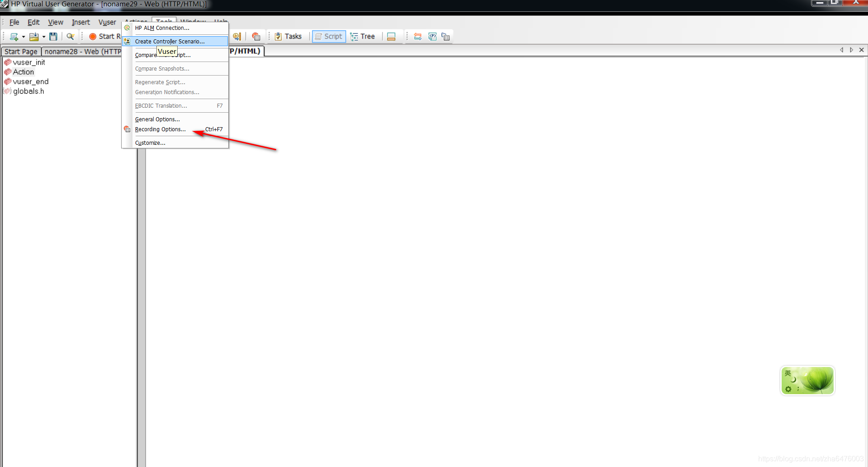Click the run-time clock toolbar icon
Screen dimensions: 868x467
[236, 37]
